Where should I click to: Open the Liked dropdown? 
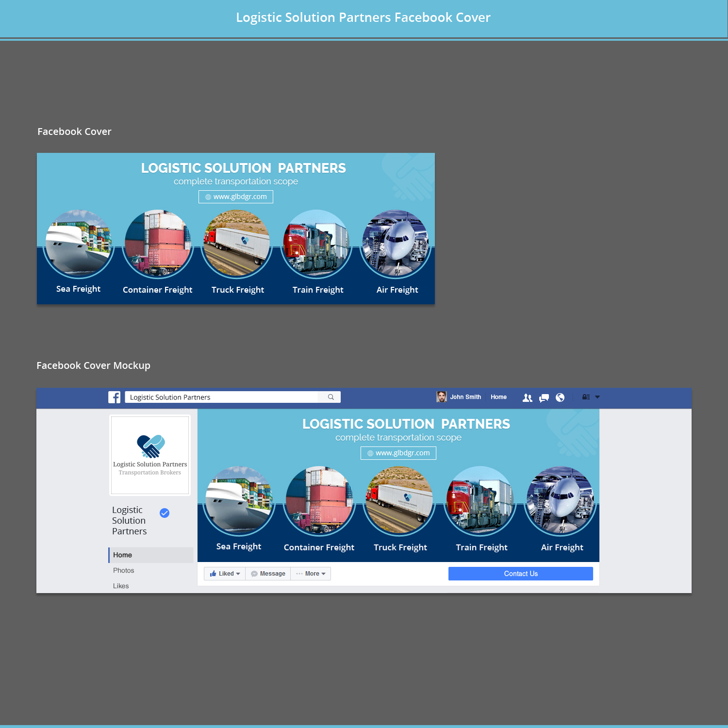[225, 574]
